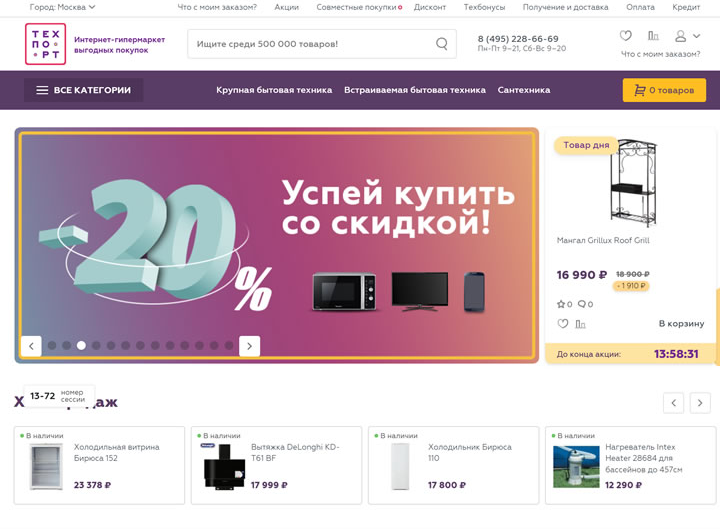The width and height of the screenshot is (727, 529).
Task: Go to next banner slide arrow
Action: [250, 346]
